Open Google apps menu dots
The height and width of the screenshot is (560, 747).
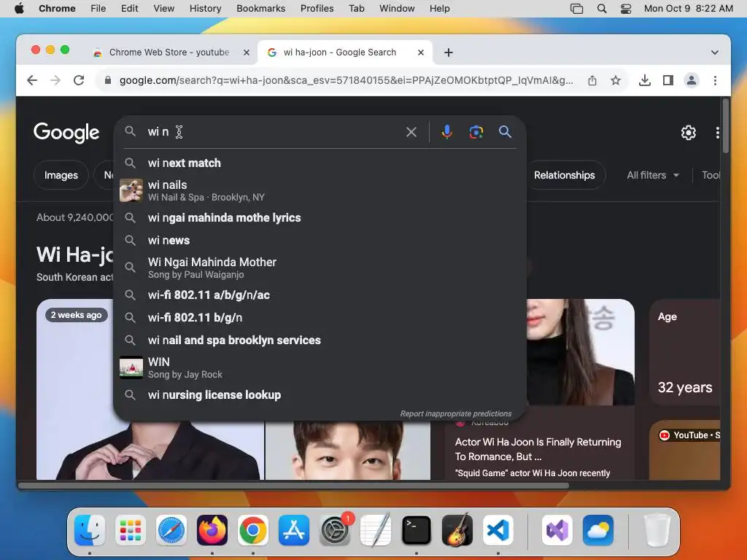[717, 133]
